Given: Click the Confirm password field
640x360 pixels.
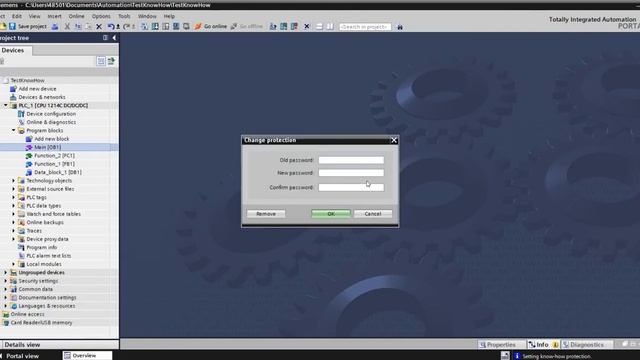Looking at the screenshot, I should tap(351, 187).
